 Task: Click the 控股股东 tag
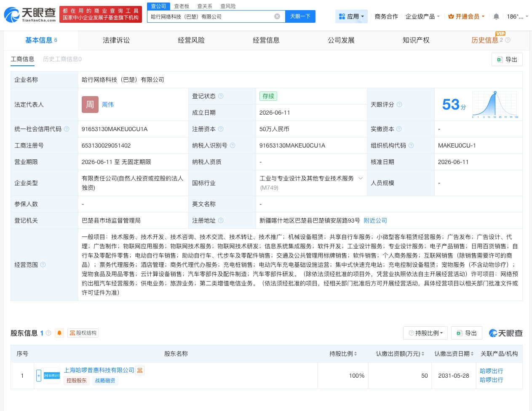77,381
